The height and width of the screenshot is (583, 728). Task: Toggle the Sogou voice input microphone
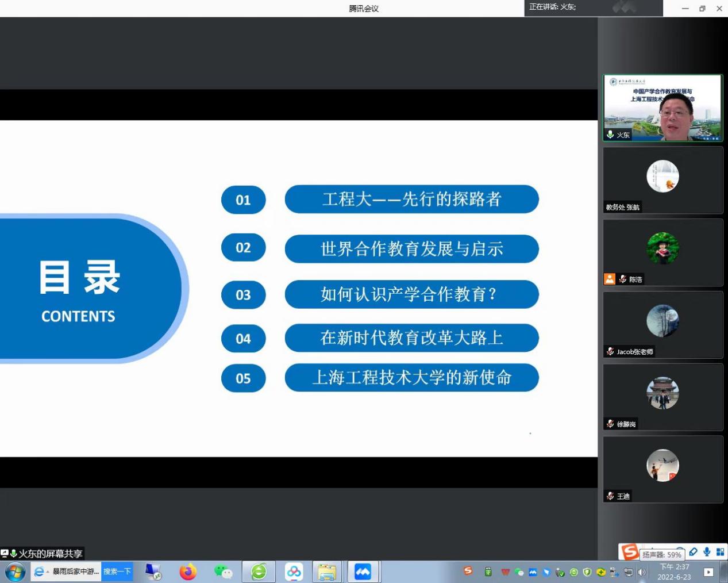click(707, 552)
